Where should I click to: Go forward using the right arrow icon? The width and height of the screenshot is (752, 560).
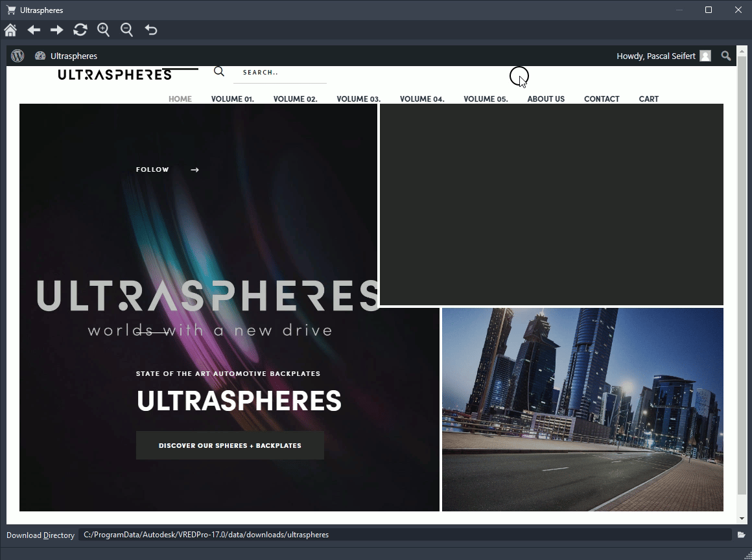pyautogui.click(x=56, y=30)
